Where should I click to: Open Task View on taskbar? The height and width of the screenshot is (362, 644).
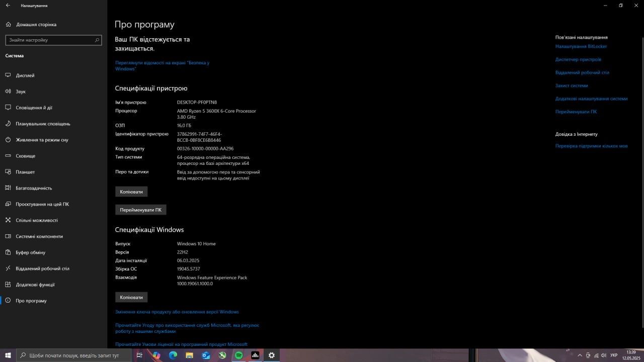coord(139,355)
